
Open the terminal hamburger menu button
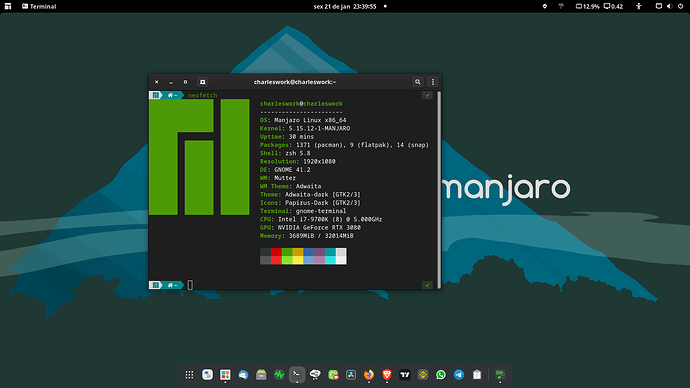click(433, 82)
